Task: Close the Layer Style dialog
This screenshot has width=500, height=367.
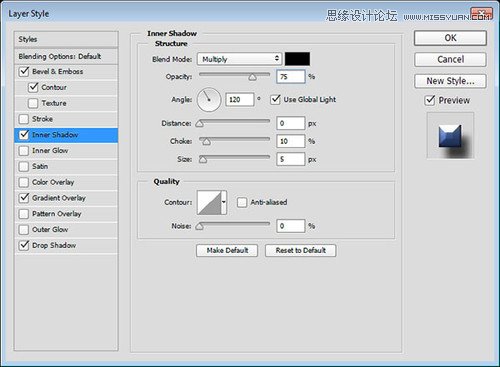Action: [481, 15]
